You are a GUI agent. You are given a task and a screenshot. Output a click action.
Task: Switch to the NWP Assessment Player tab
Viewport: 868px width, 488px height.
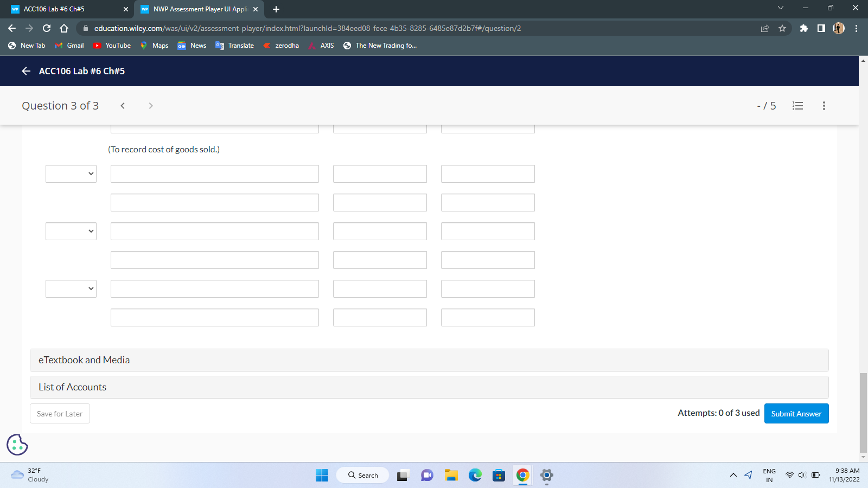coord(195,9)
